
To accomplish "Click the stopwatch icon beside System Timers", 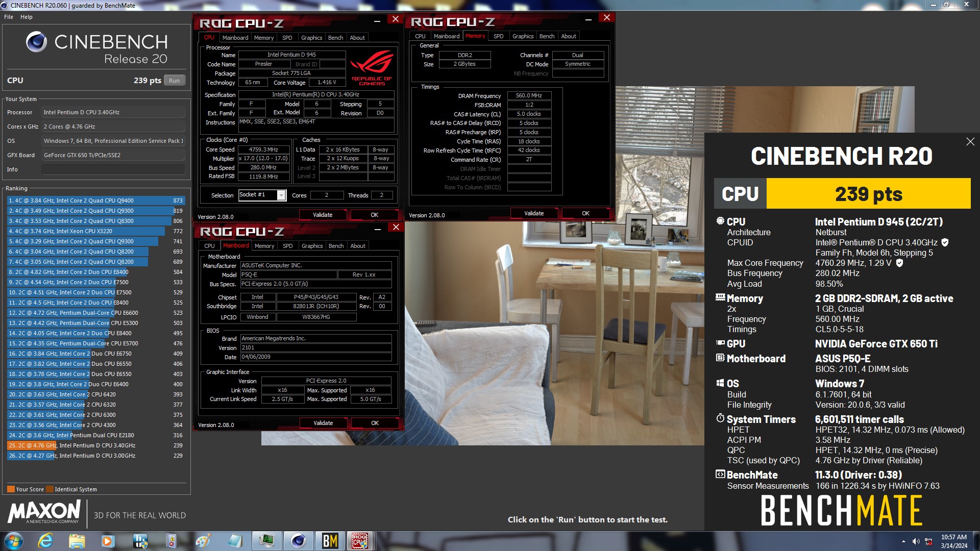I will tap(720, 418).
